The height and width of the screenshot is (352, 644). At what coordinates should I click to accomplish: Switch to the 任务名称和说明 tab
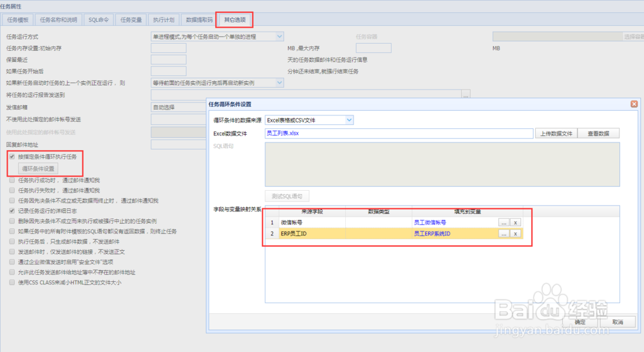pos(59,20)
